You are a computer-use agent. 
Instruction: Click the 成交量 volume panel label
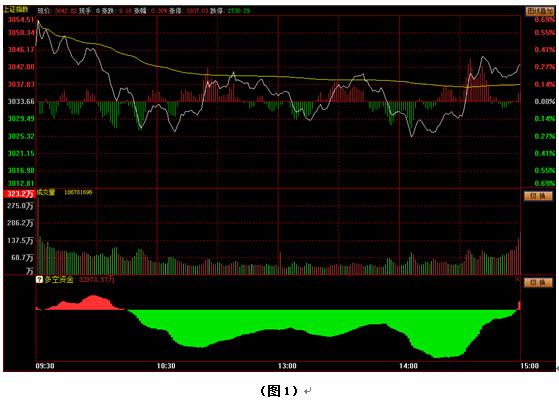(x=46, y=193)
